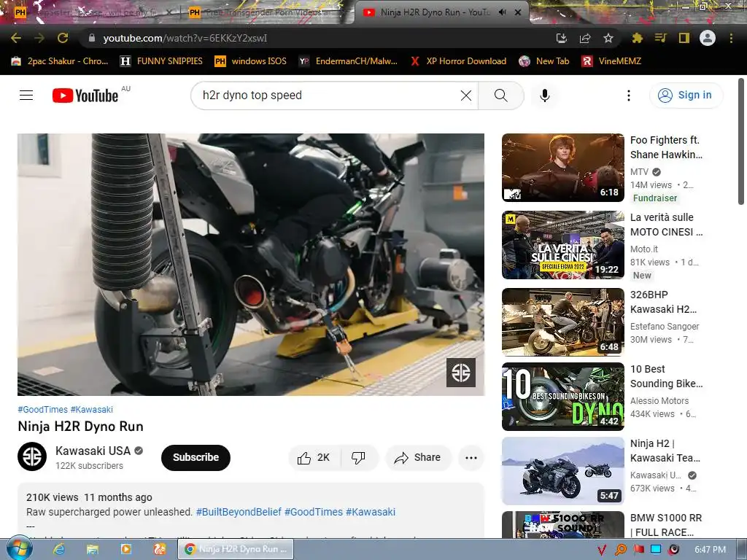
Task: Open the Windows Start button
Action: pos(19,549)
